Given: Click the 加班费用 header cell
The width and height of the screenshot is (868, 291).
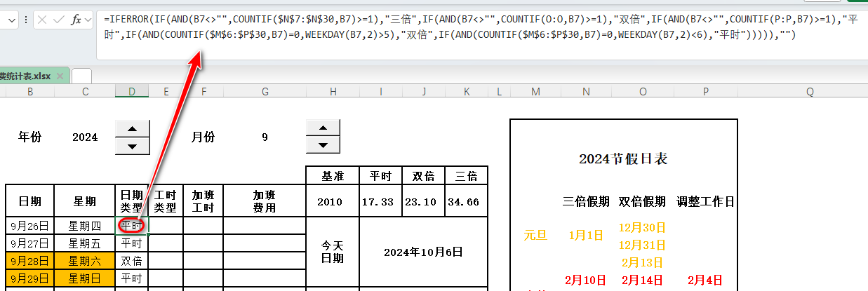Looking at the screenshot, I should click(265, 201).
